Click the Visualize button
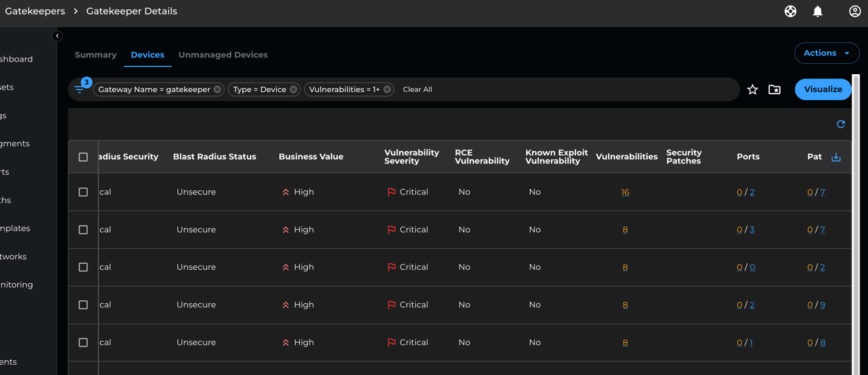This screenshot has width=868, height=375. point(822,89)
